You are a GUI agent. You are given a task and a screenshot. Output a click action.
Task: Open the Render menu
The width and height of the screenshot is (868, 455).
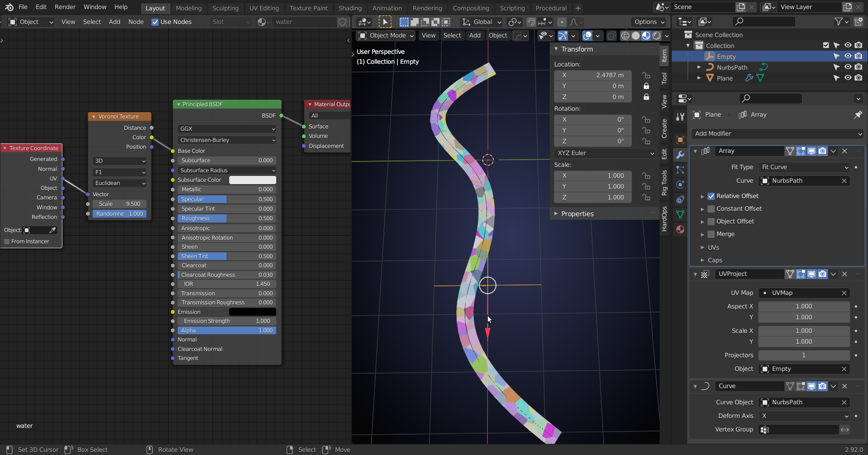click(x=65, y=7)
